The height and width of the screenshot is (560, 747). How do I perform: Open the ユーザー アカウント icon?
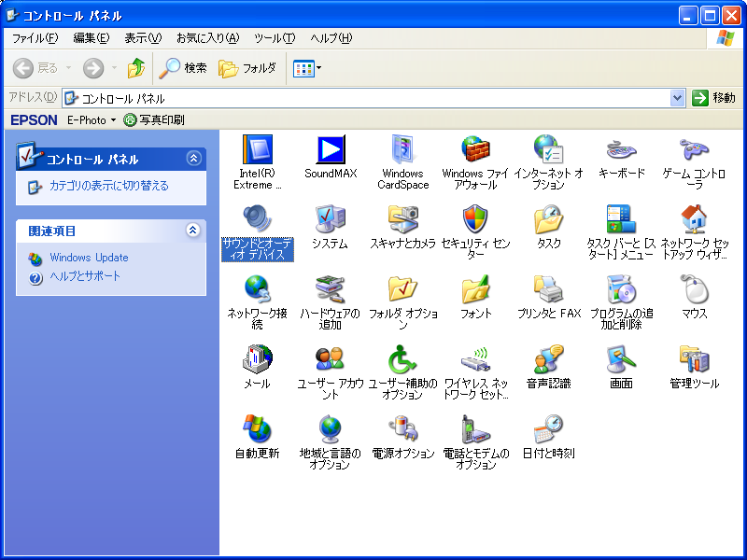[331, 360]
